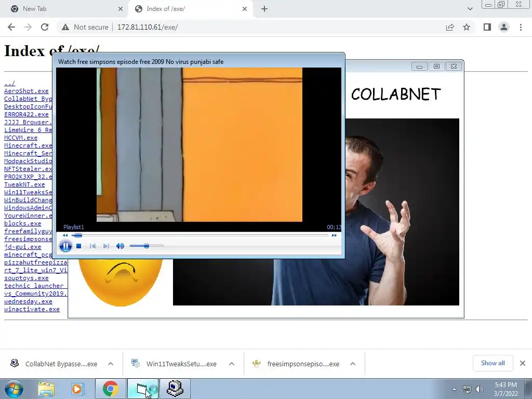This screenshot has width=532, height=399.
Task: Close the New Tab tab
Action: pyautogui.click(x=121, y=9)
